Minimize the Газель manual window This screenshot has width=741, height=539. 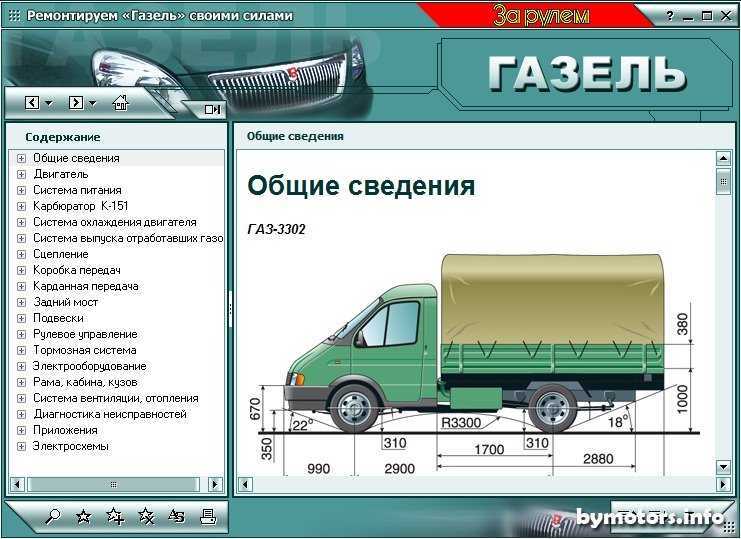click(x=688, y=17)
